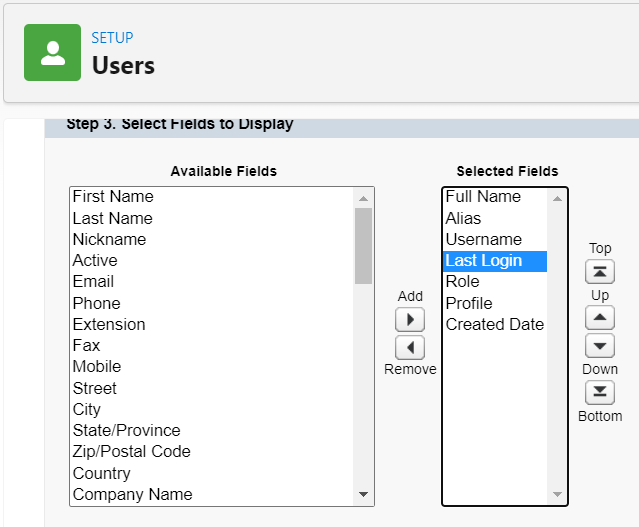
Task: Click the Available Fields scrollbar thumb
Action: pos(363,246)
